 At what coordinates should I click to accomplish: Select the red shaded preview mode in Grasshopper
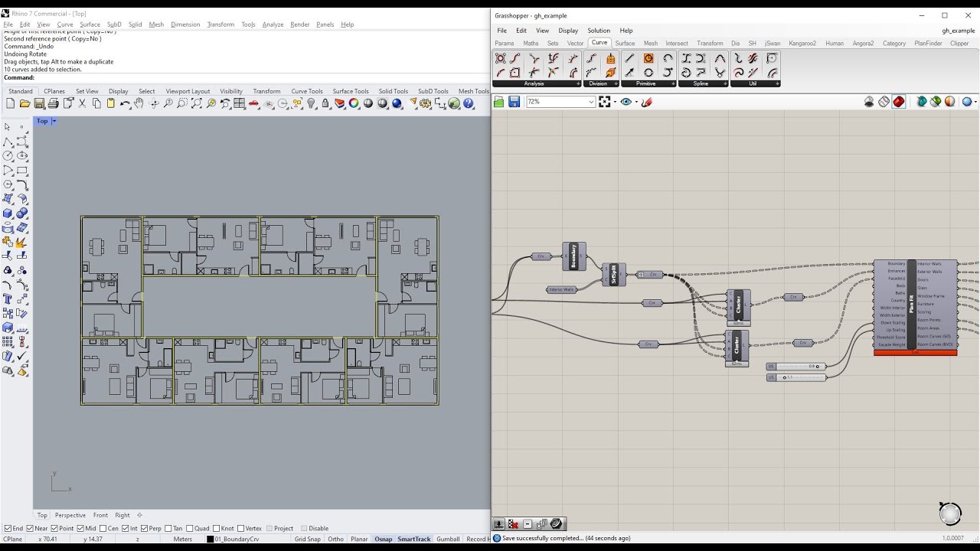[x=899, y=102]
